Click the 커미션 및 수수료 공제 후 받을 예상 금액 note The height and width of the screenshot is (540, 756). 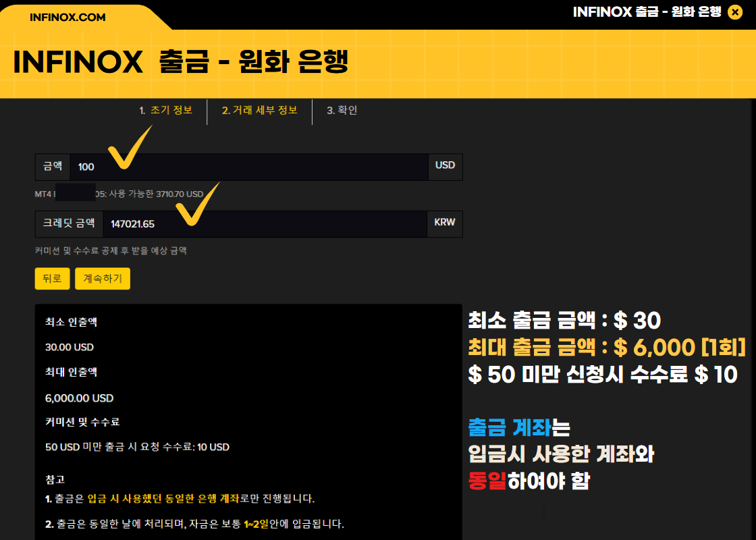click(111, 250)
